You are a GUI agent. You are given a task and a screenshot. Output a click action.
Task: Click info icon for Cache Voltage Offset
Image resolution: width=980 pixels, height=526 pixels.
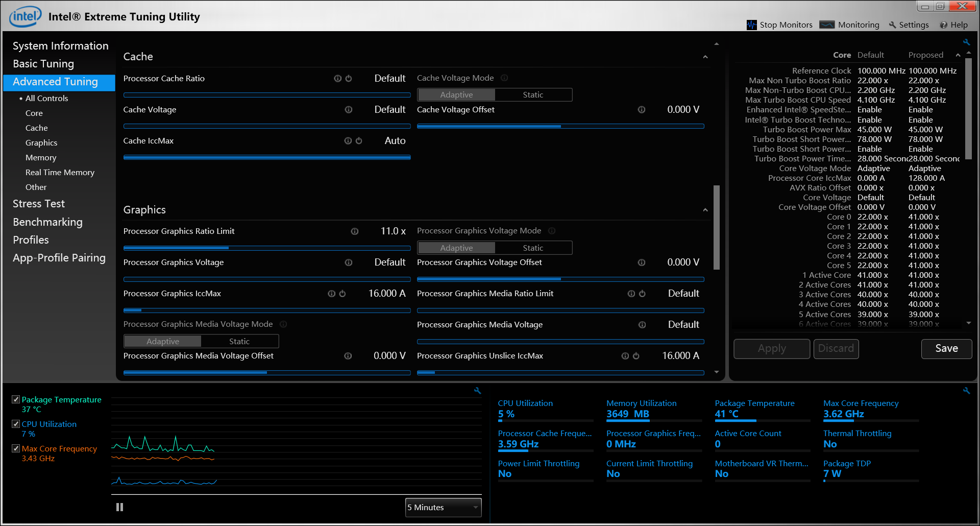click(642, 110)
